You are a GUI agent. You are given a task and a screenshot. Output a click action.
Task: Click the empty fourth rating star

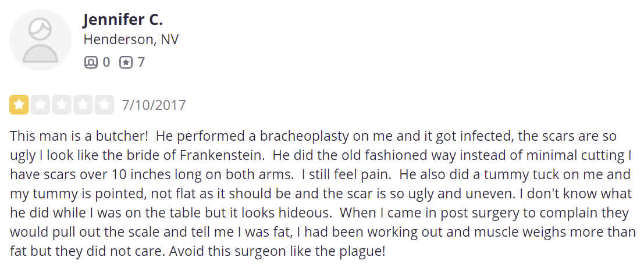point(83,105)
